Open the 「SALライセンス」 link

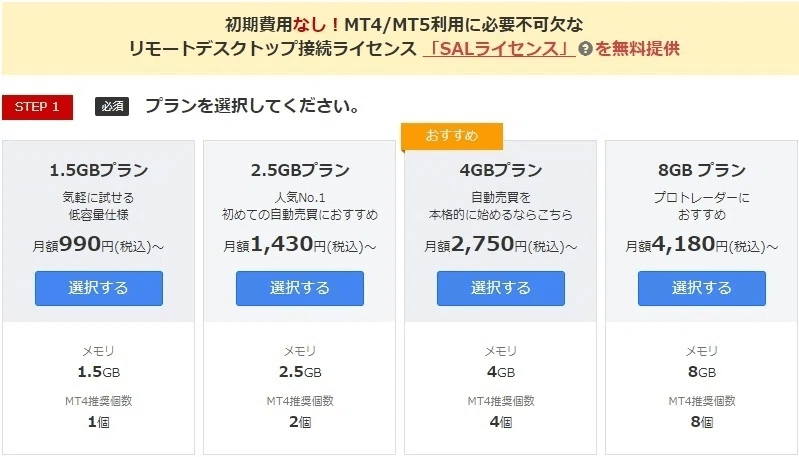499,48
